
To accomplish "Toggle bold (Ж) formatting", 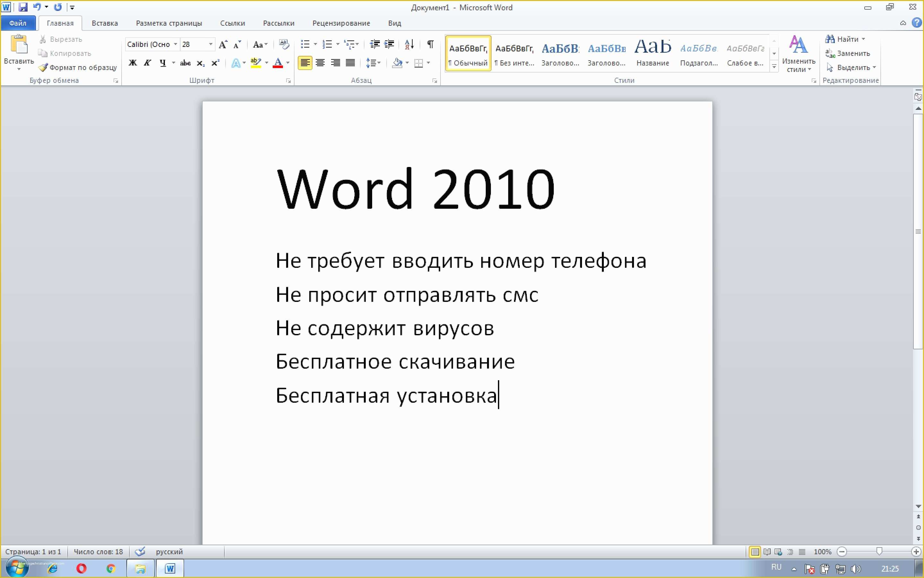I will click(133, 63).
